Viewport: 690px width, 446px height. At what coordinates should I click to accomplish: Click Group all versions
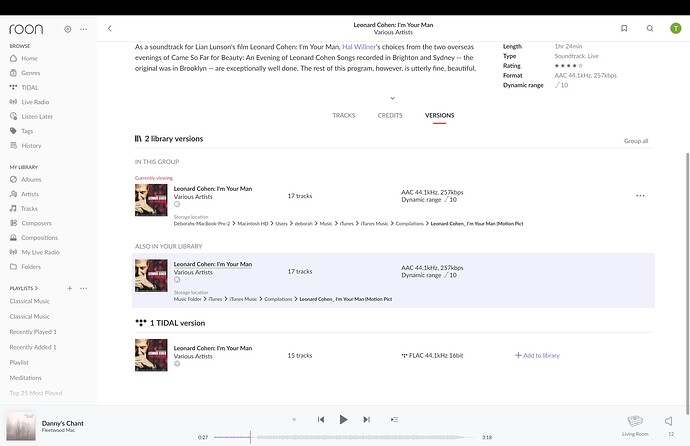coord(636,141)
